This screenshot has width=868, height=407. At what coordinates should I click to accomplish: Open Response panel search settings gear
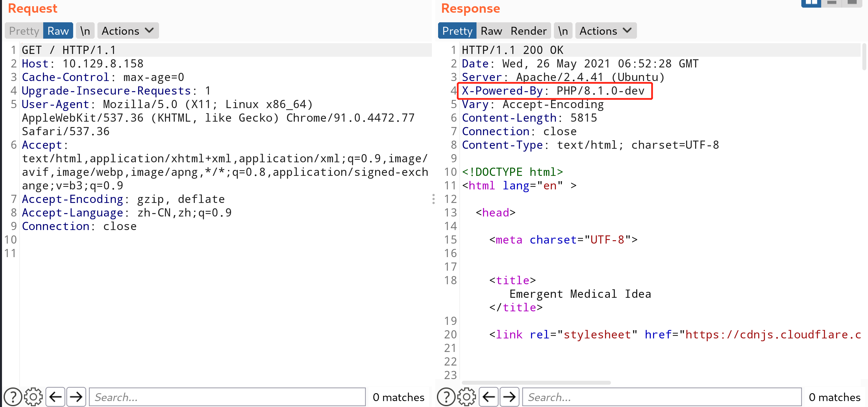coord(466,397)
